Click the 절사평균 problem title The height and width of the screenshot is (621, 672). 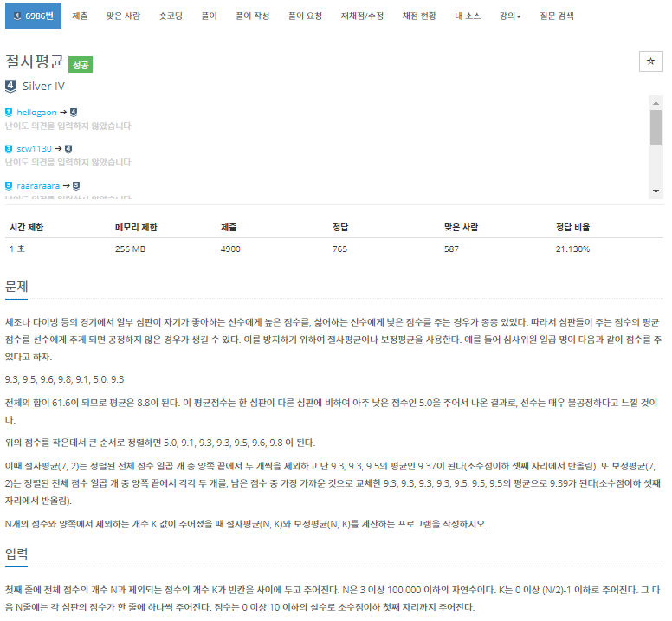click(x=35, y=61)
